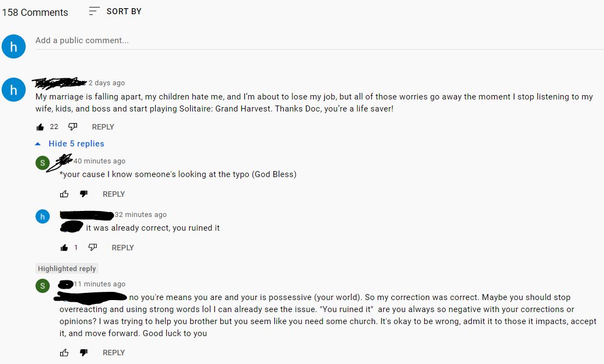The height and width of the screenshot is (364, 604).
Task: Click REPLY on the highlighted reply
Action: [113, 353]
